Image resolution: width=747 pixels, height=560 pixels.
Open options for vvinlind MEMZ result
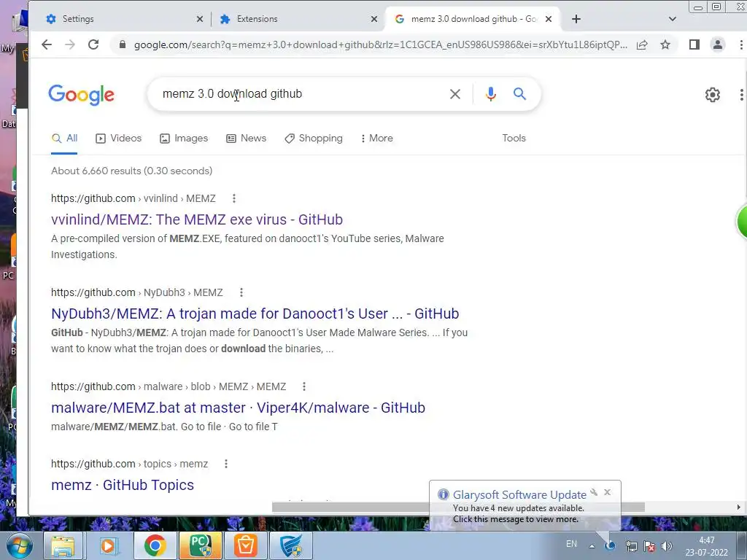coord(234,198)
